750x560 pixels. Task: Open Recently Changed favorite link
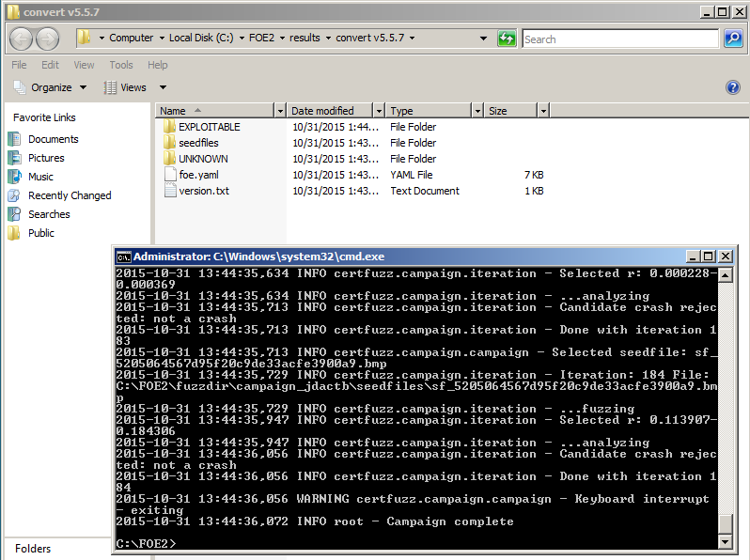(x=70, y=195)
